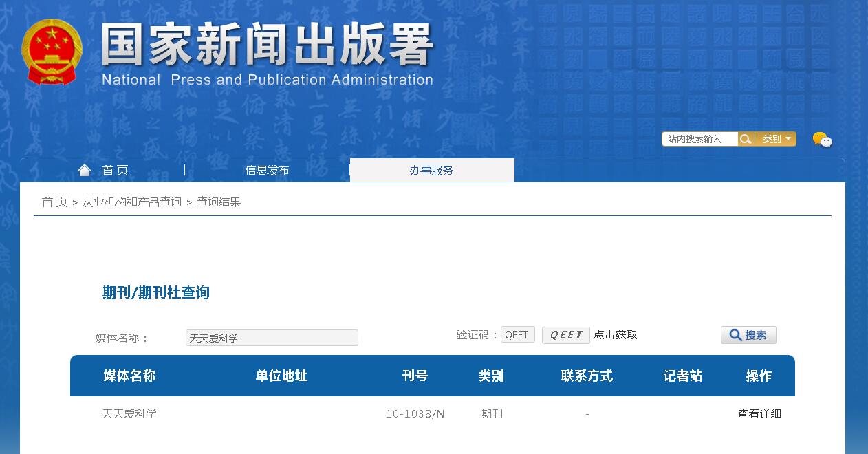
Task: Click the 站内搜索输入 search field
Action: click(697, 138)
